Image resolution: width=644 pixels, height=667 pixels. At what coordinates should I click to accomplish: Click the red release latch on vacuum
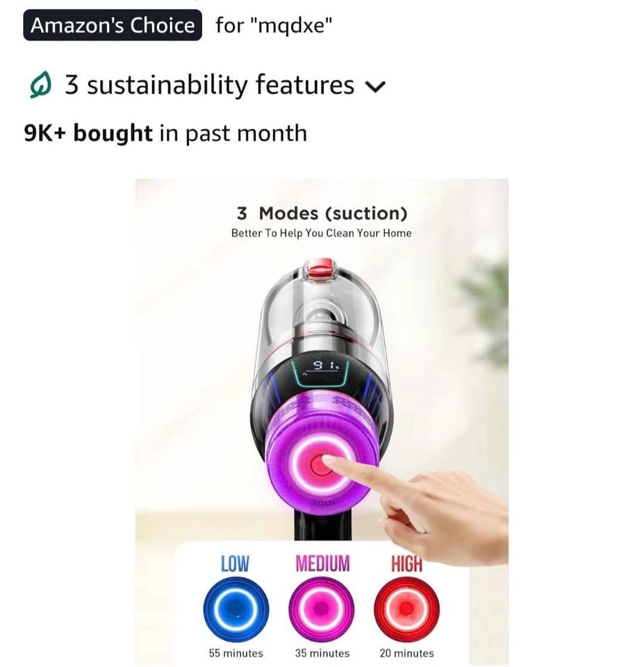click(x=320, y=267)
